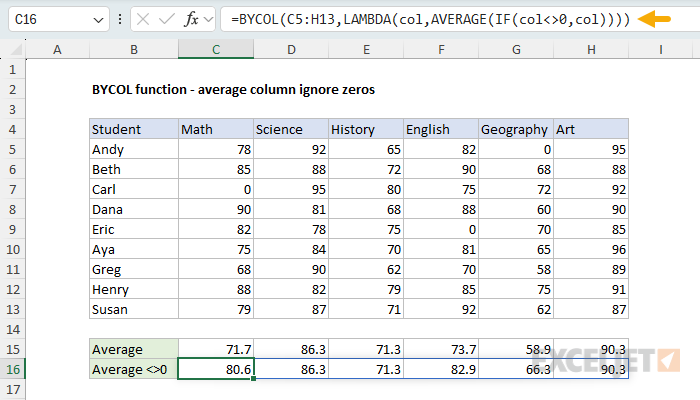Click the Select All corner triangle
Viewport: 700px width, 400px height.
17,50
